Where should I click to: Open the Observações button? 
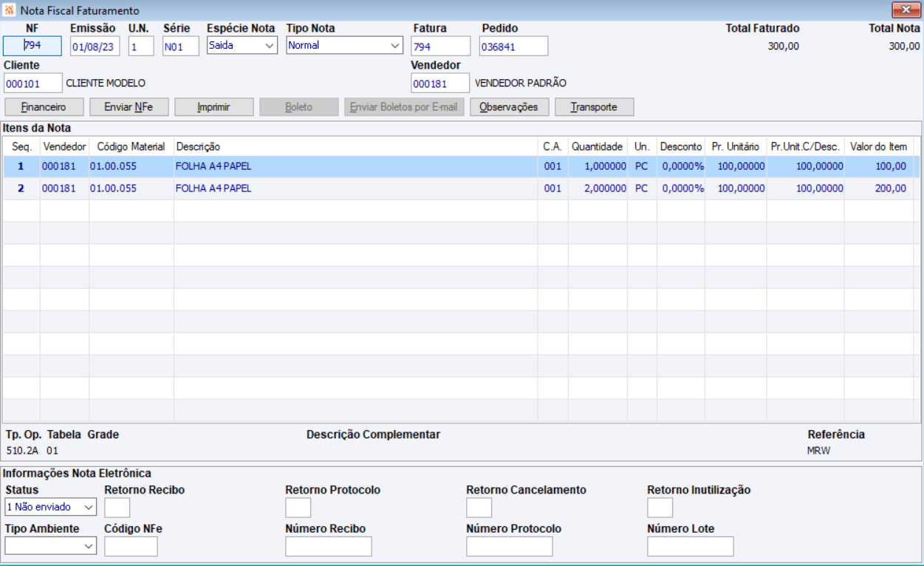(509, 107)
